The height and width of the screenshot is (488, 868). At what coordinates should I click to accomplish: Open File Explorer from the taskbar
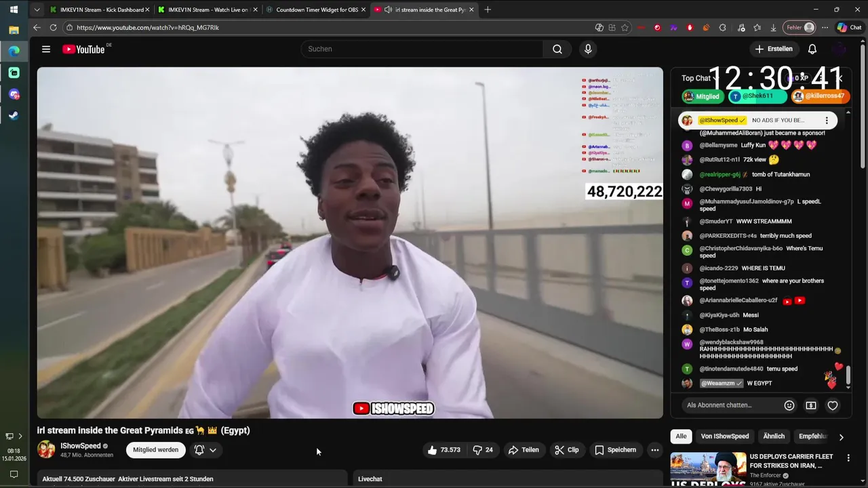(14, 30)
